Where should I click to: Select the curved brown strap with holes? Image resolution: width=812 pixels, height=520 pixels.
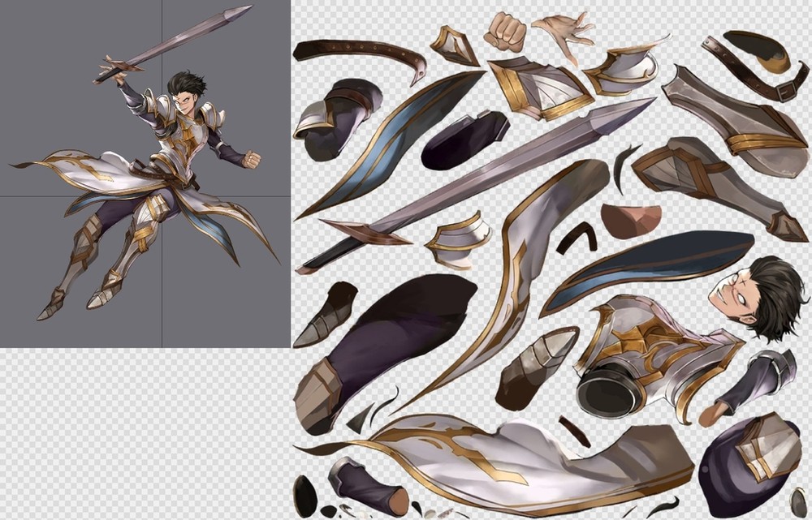point(361,54)
